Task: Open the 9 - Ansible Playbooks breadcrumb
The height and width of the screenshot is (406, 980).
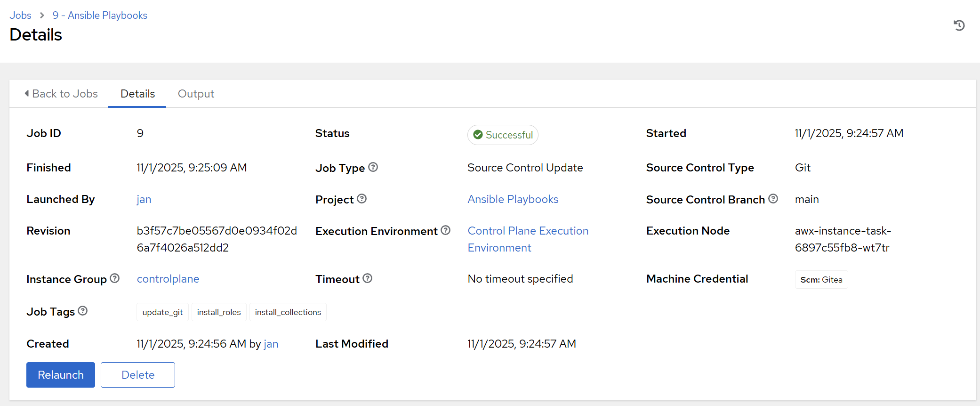Action: (100, 15)
